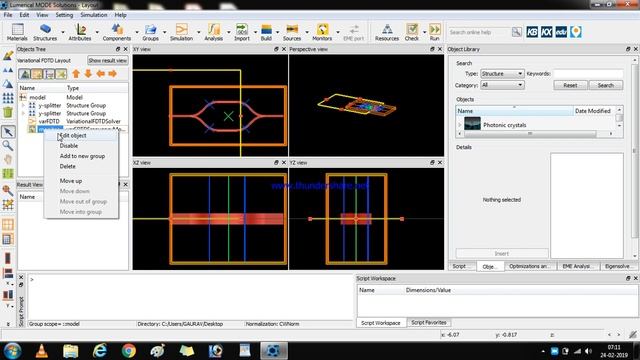Click the orange up arrow in Objects Tree
This screenshot has height=360, width=640.
76,74
